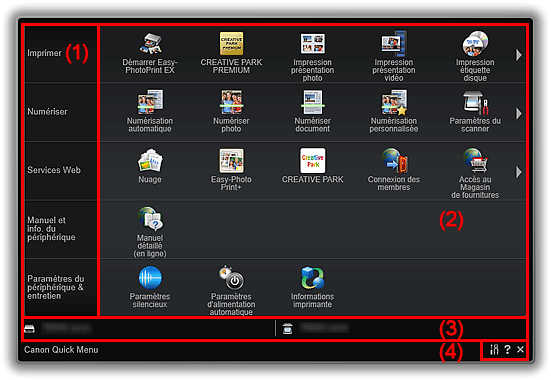Open the preferences tools icon in bottom bar
This screenshot has height=380, width=551.
pyautogui.click(x=494, y=349)
